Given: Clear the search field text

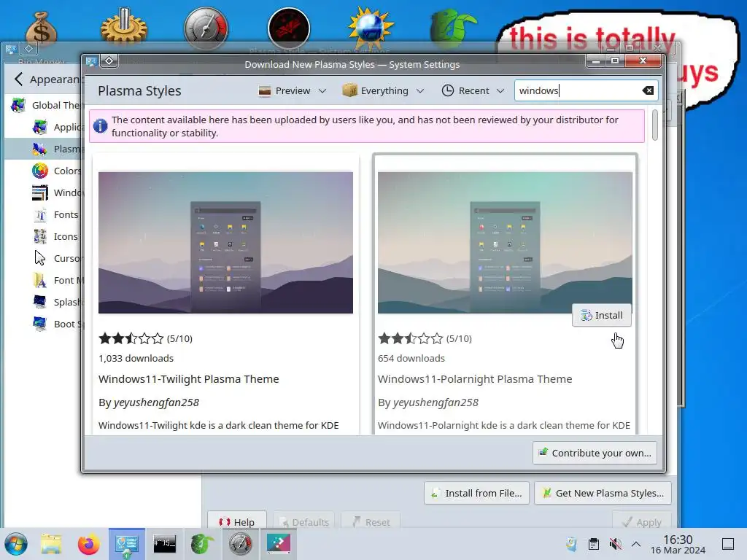Looking at the screenshot, I should point(648,90).
